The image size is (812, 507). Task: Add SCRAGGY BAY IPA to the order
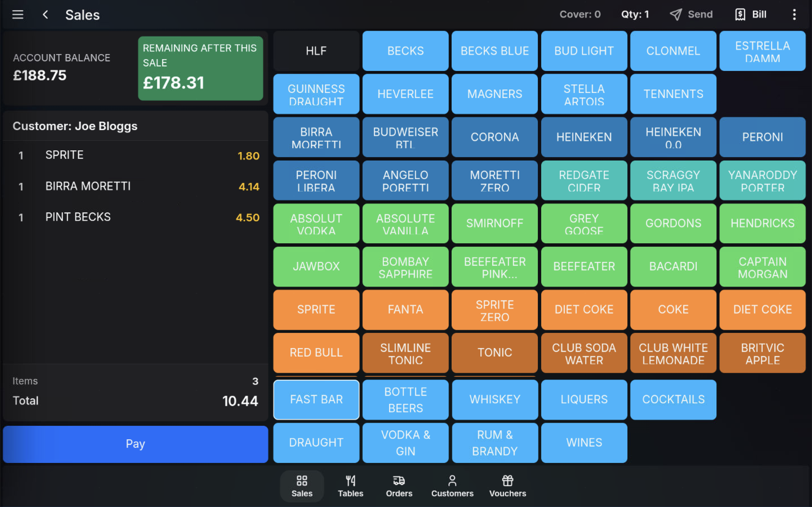click(x=673, y=181)
